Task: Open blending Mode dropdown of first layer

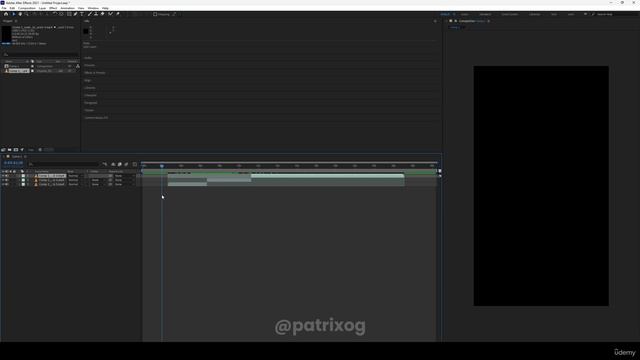Action: (76, 176)
